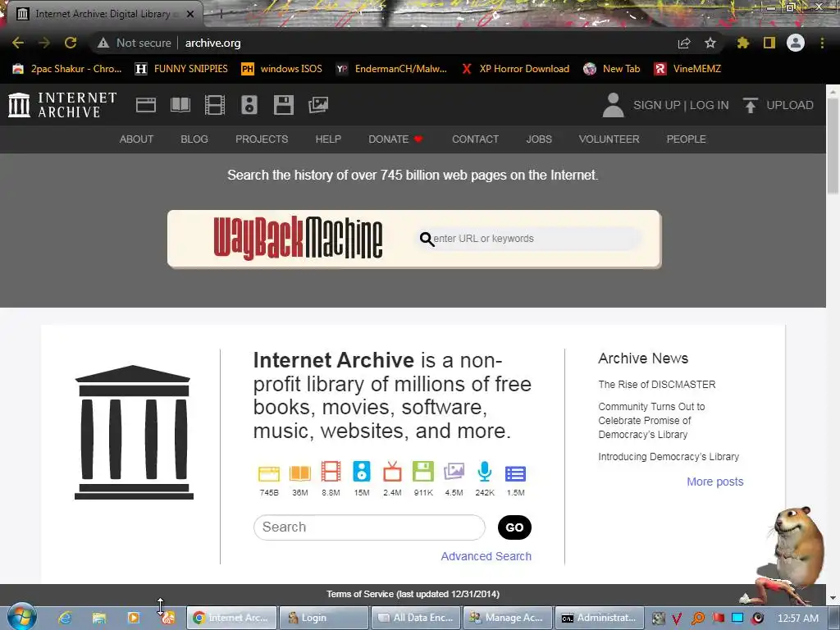The image size is (840, 630).
Task: Open the windows ISOS bookmark
Action: point(281,69)
